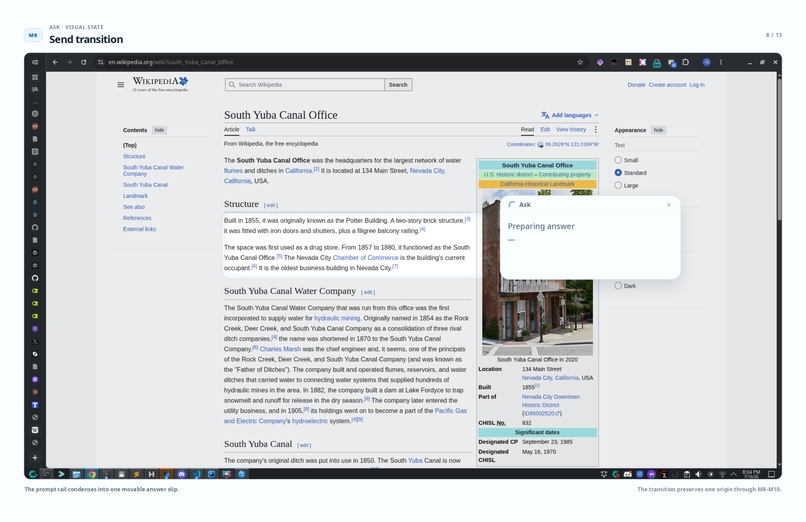Open the browser three-dot menu
The height and width of the screenshot is (522, 806).
721,62
